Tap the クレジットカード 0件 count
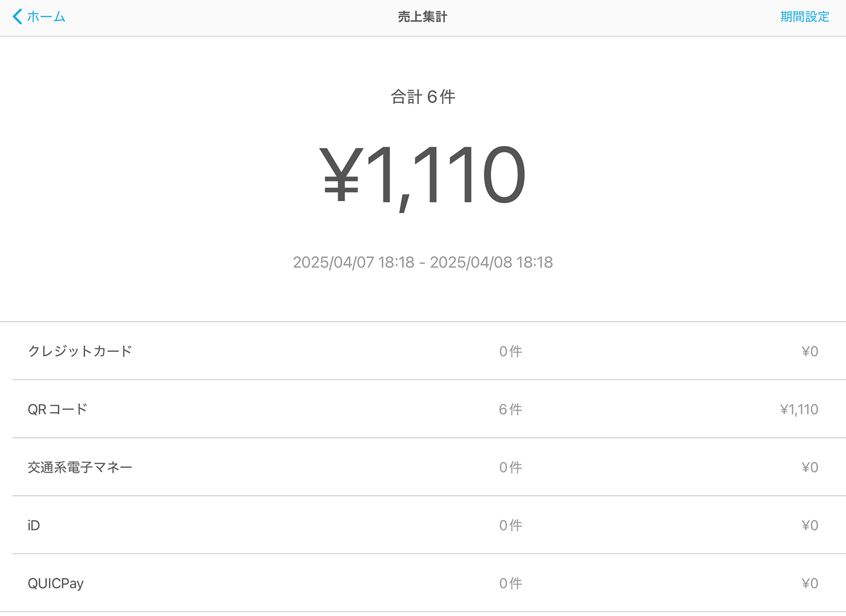 click(x=510, y=352)
